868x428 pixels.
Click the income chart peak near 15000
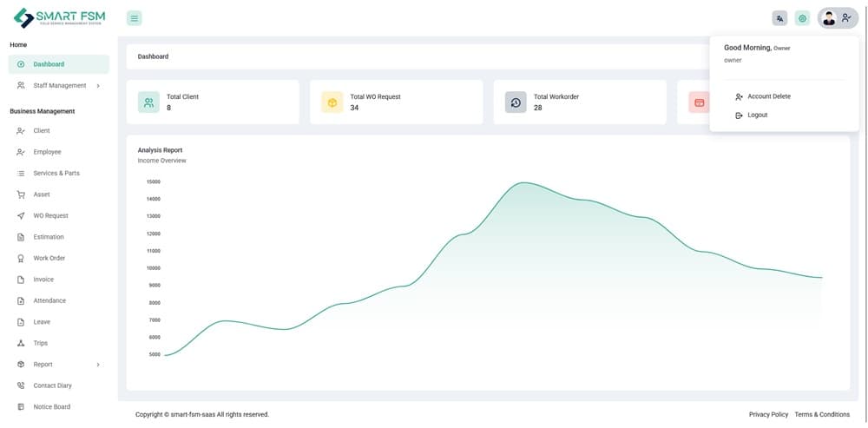click(x=523, y=183)
